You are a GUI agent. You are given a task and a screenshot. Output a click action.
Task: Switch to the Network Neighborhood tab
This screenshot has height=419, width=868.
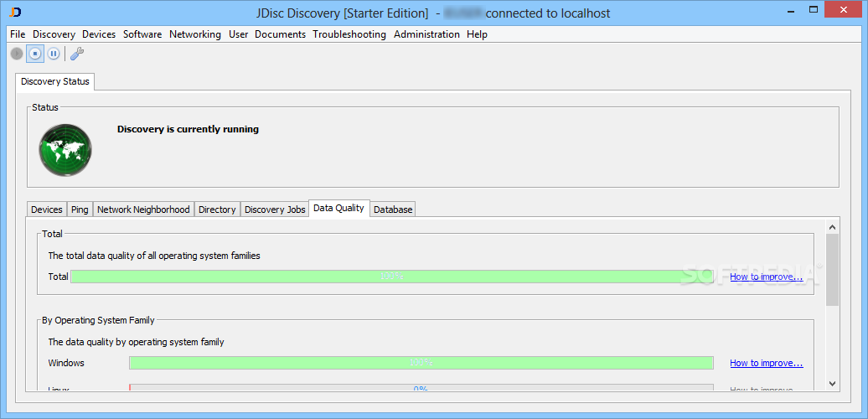(x=143, y=209)
